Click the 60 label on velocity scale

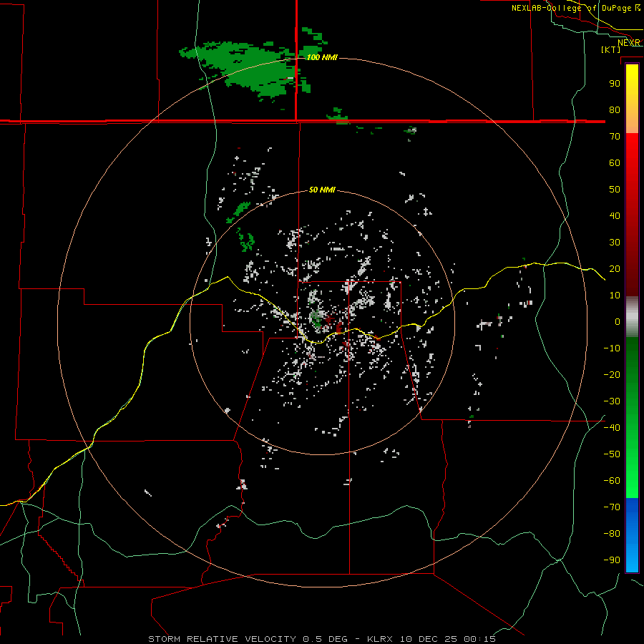[x=615, y=163]
